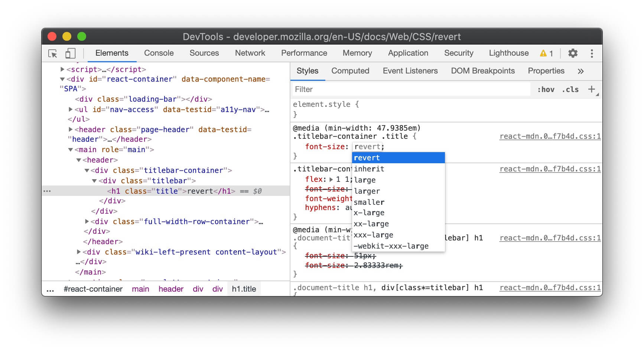The width and height of the screenshot is (644, 351).
Task: Open DevTools settings gear
Action: pyautogui.click(x=573, y=53)
